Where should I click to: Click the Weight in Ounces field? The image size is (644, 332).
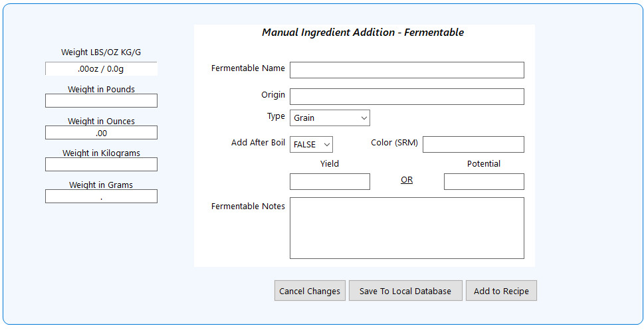[101, 133]
